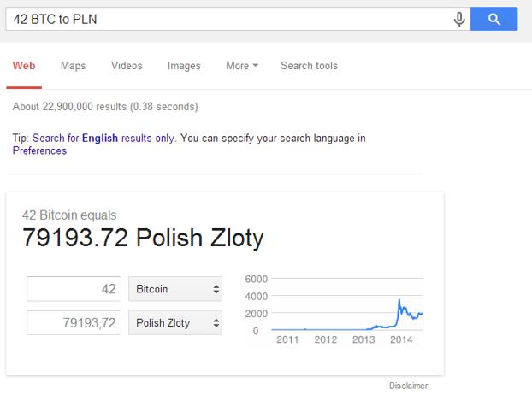This screenshot has width=532, height=395.
Task: Open the Videos results tab
Action: tap(127, 66)
